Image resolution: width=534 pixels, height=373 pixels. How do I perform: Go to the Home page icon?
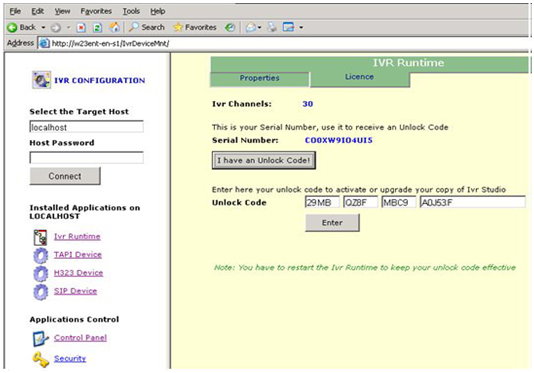[114, 27]
